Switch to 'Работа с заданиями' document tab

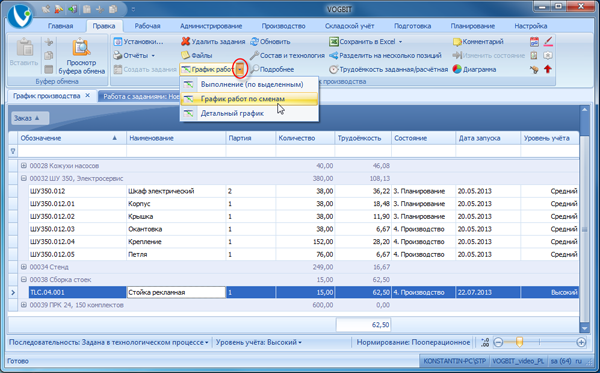pyautogui.click(x=139, y=96)
